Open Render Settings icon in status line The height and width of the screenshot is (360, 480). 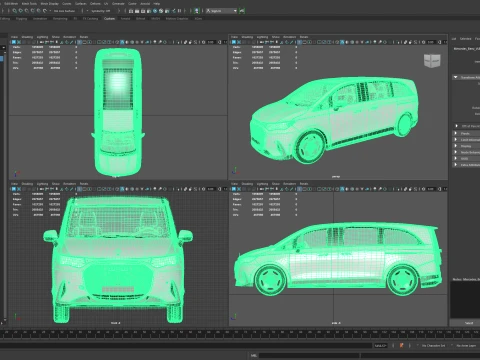(149, 11)
